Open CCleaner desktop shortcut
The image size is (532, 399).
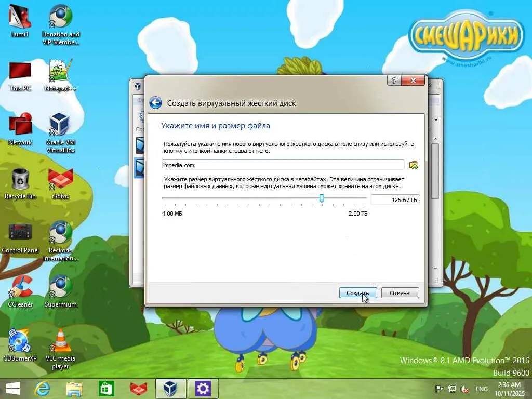pyautogui.click(x=20, y=291)
